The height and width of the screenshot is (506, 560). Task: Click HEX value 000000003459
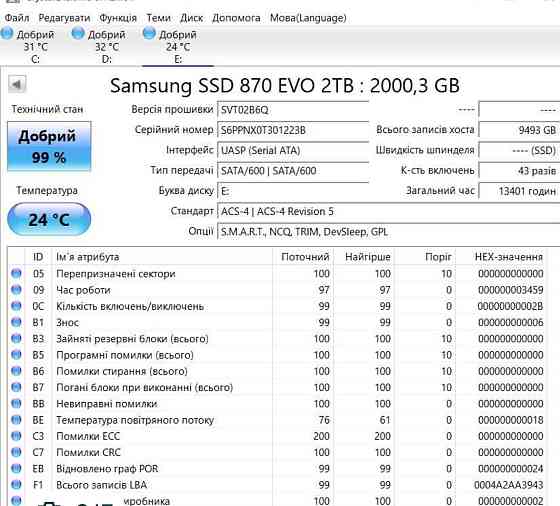click(511, 290)
